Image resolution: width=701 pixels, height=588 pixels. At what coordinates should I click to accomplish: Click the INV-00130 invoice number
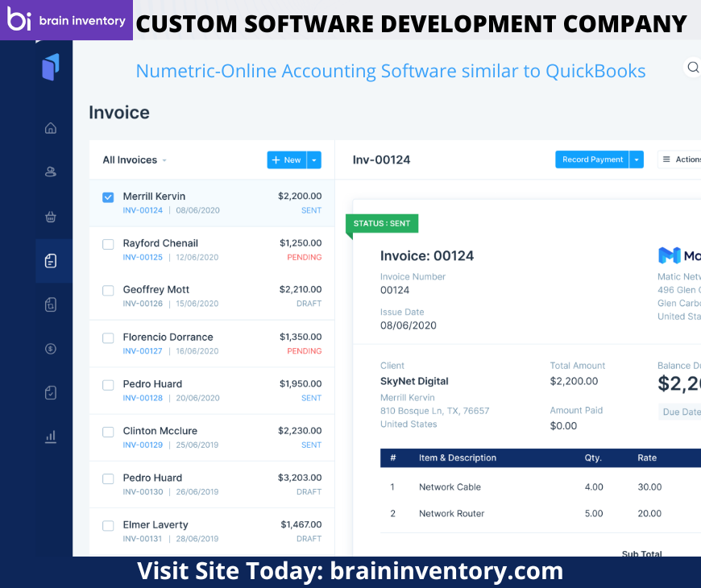[143, 492]
